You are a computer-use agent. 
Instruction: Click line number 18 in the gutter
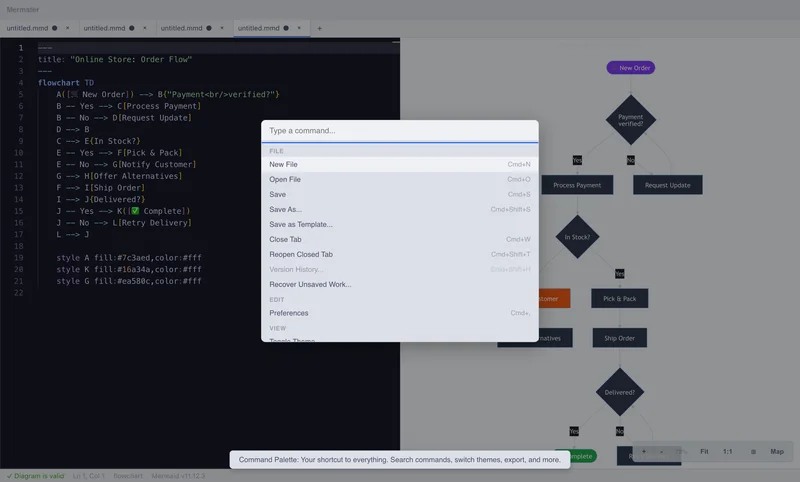pos(19,246)
